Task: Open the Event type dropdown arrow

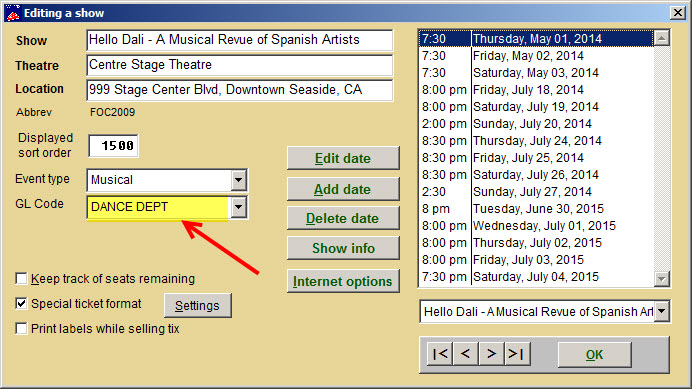Action: tap(238, 180)
